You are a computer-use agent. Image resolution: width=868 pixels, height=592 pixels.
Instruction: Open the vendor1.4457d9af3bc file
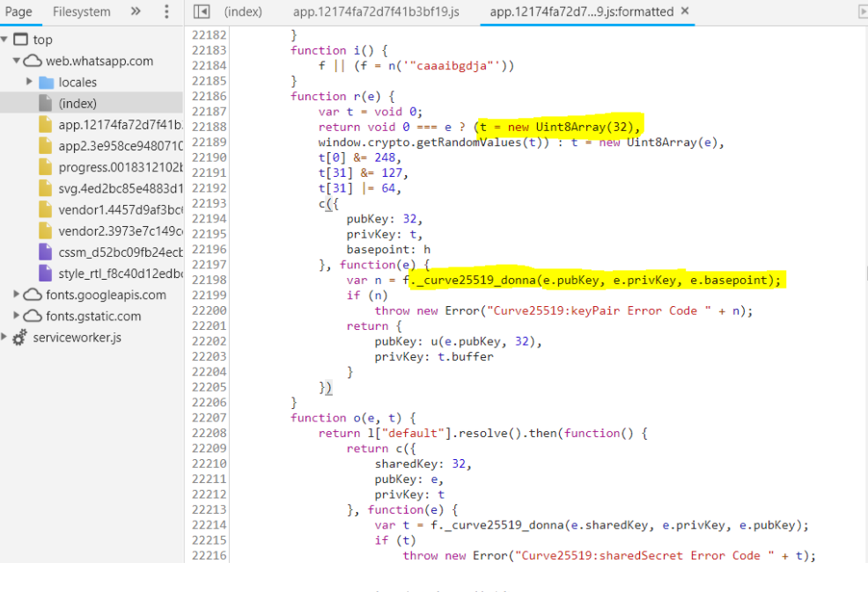click(120, 209)
